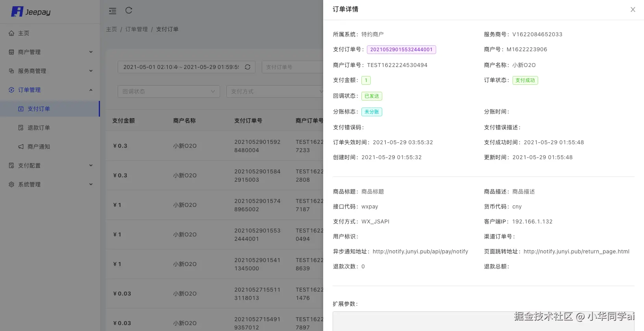644x331 pixels.
Task: Click the 客户端IP 192.166.1.132
Action: (x=532, y=221)
